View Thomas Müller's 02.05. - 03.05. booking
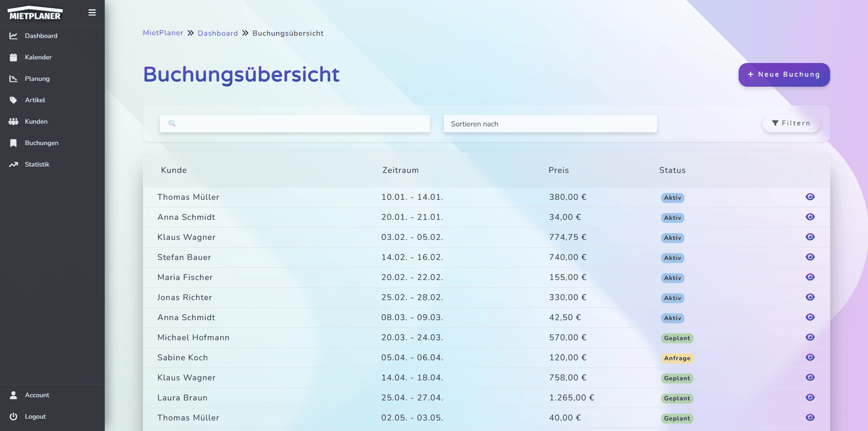Image resolution: width=868 pixels, height=431 pixels. (x=810, y=418)
